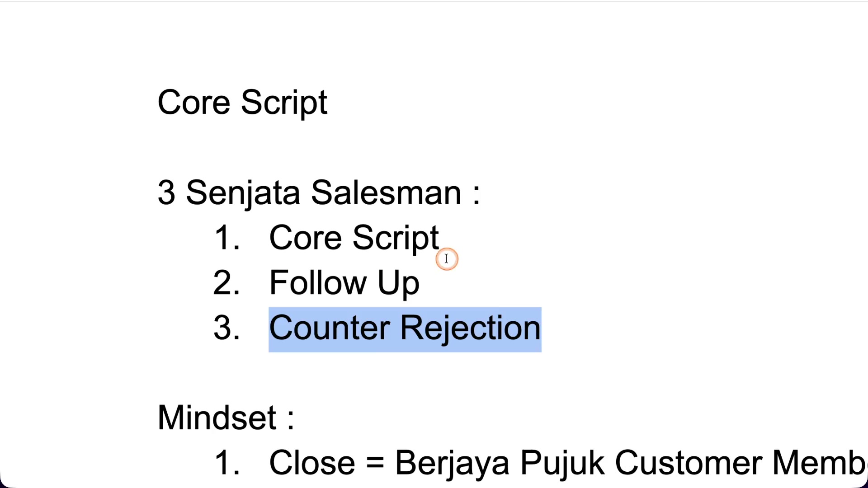Click the word "Customer" in Mindset item
The height and width of the screenshot is (488, 868).
(x=689, y=463)
